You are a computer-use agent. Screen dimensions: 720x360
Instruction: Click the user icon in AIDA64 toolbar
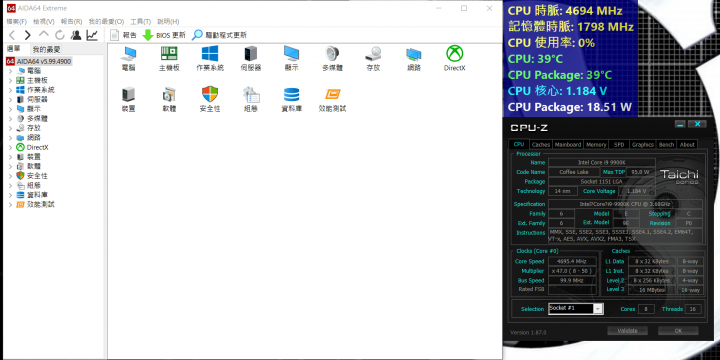[76, 35]
